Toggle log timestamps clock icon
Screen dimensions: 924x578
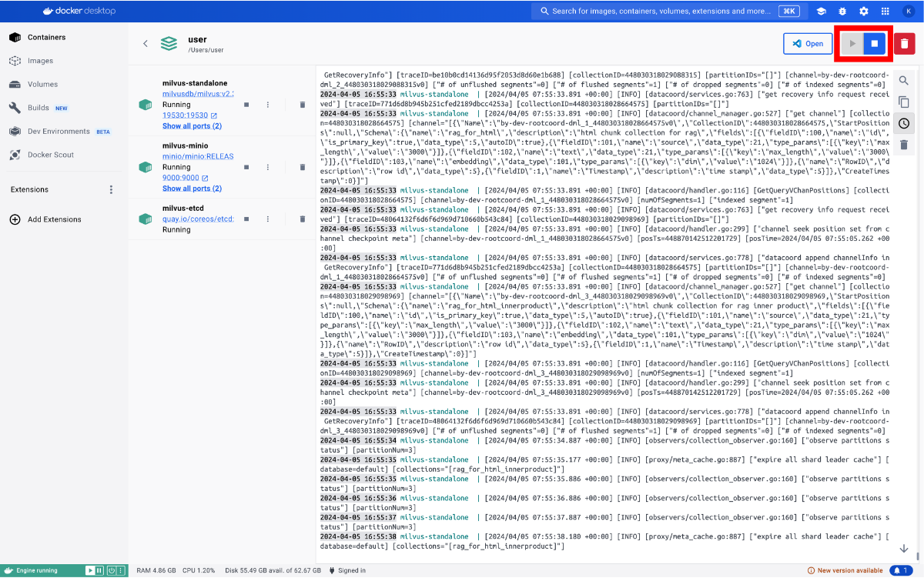coord(904,123)
